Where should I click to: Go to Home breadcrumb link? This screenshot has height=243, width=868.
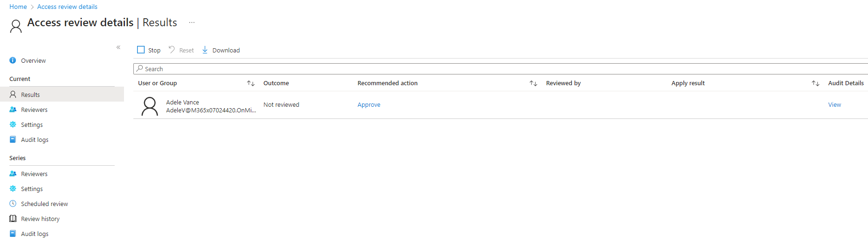click(18, 7)
